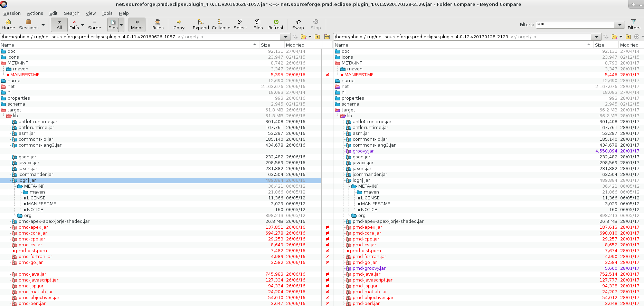Click right antlr4-runtime.jar archive icon
The height and width of the screenshot is (306, 644).
point(349,122)
